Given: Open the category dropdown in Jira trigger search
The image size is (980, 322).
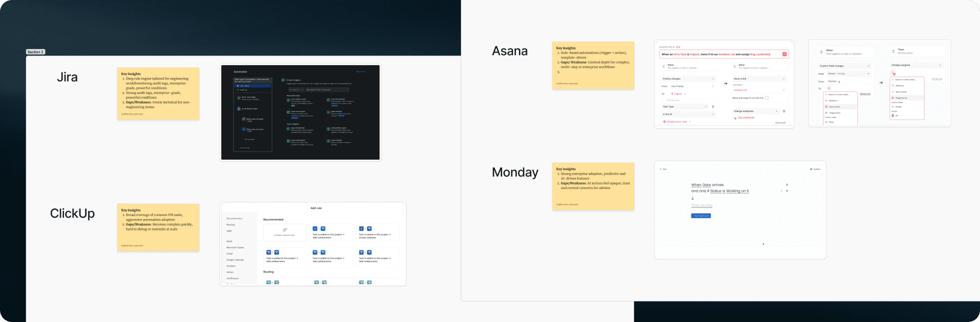Looking at the screenshot, I should pyautogui.click(x=296, y=89).
